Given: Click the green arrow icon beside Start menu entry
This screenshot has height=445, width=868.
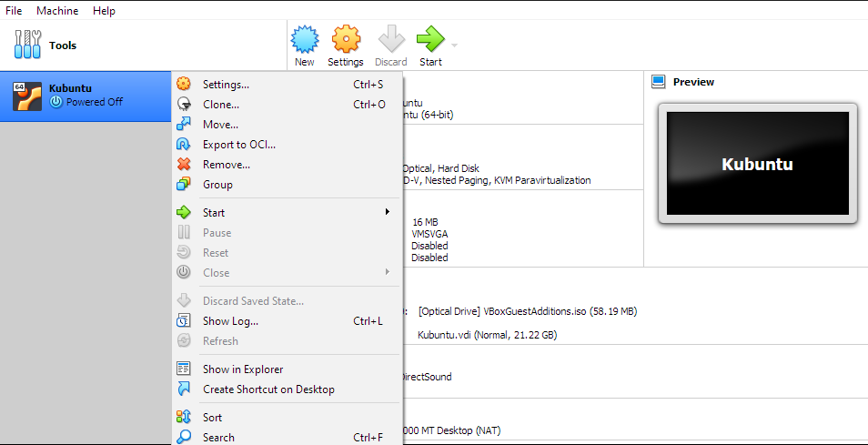Looking at the screenshot, I should (x=183, y=213).
